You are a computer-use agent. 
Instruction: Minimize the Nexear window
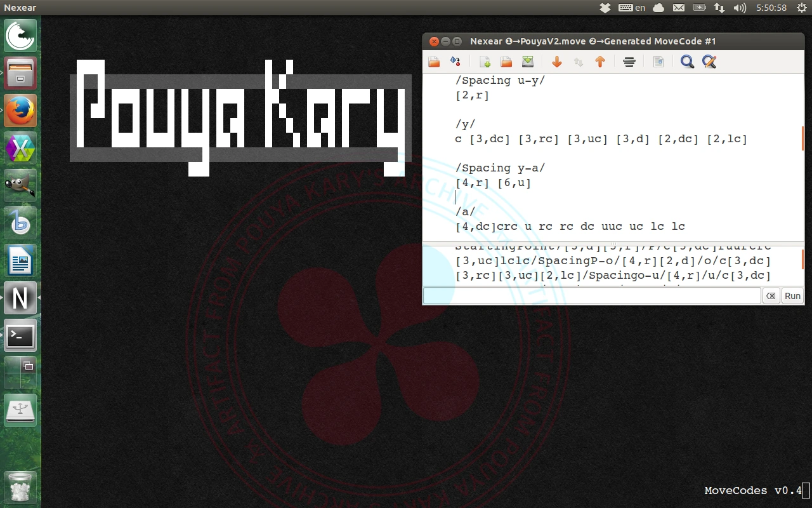tap(445, 41)
